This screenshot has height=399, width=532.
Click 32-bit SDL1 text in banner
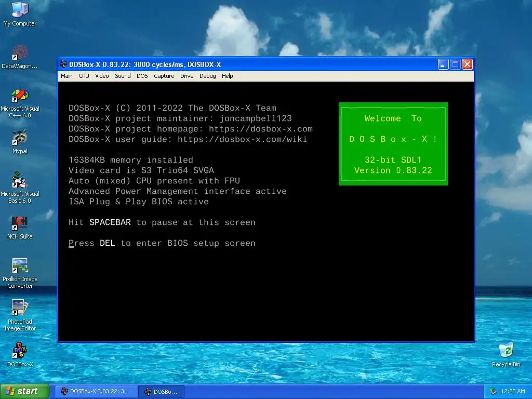[x=393, y=160]
